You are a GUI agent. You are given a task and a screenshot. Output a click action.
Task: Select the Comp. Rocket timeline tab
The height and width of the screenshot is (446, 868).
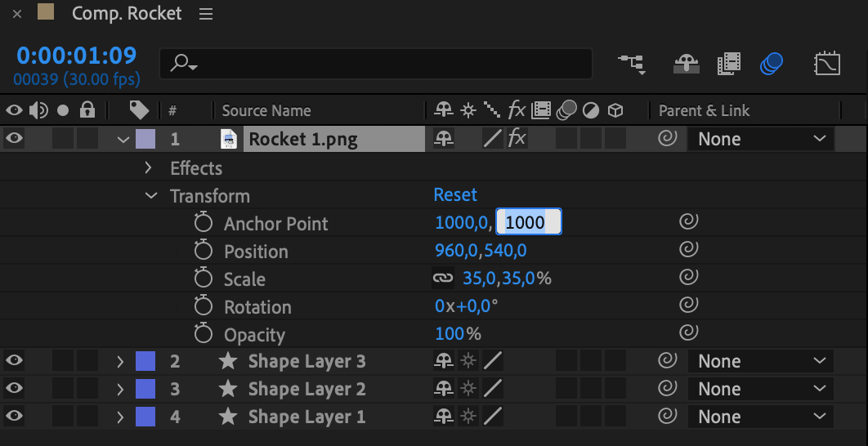coord(127,14)
